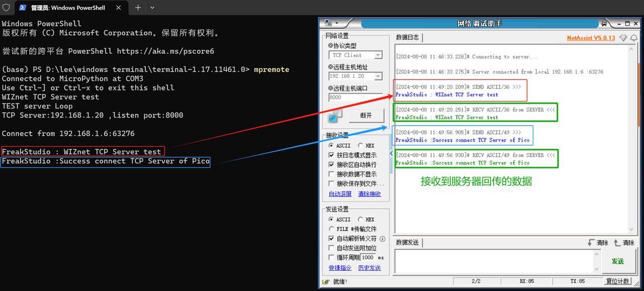Click the 2/2 status bar field
This screenshot has height=291, width=644.
click(476, 281)
